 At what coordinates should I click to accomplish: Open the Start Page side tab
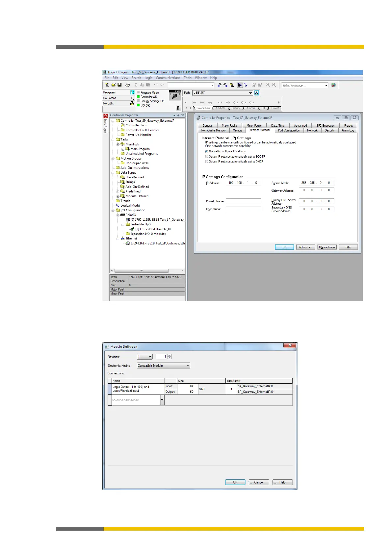click(x=105, y=124)
